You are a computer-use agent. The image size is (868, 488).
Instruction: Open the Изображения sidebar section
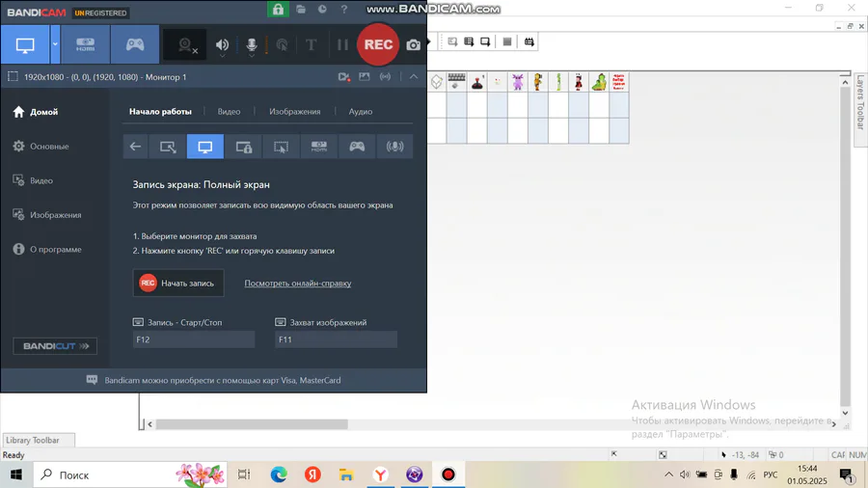[47, 215]
